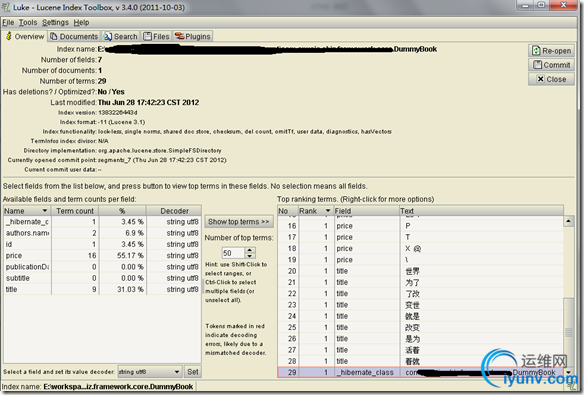Click the Close index button
The height and width of the screenshot is (395, 584).
[x=551, y=79]
